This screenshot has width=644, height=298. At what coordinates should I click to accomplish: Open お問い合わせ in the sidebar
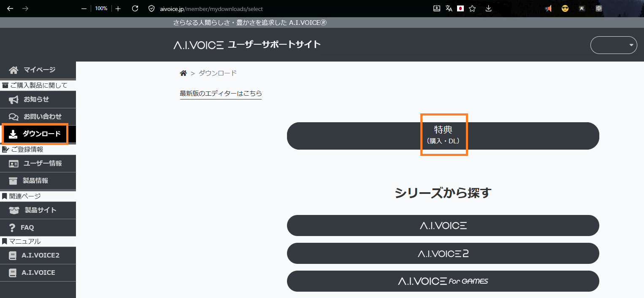pyautogui.click(x=38, y=117)
